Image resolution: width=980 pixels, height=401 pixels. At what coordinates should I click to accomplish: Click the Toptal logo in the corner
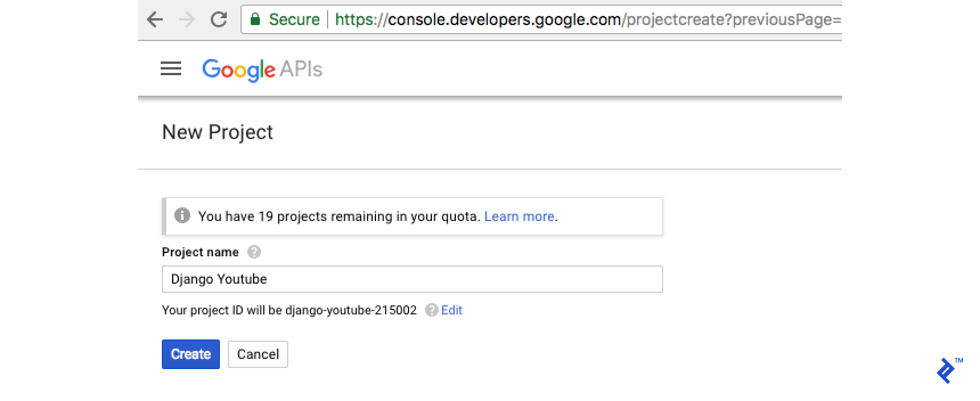(x=946, y=369)
